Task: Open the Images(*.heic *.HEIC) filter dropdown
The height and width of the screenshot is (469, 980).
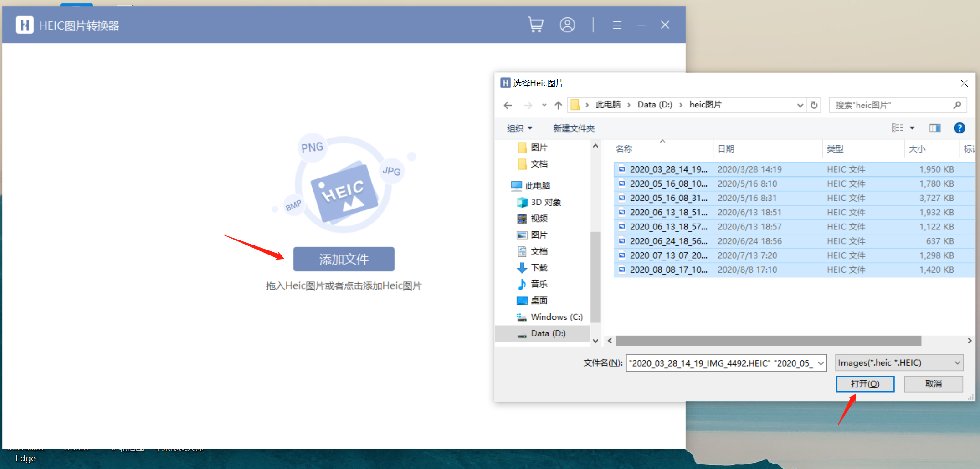Action: (899, 363)
